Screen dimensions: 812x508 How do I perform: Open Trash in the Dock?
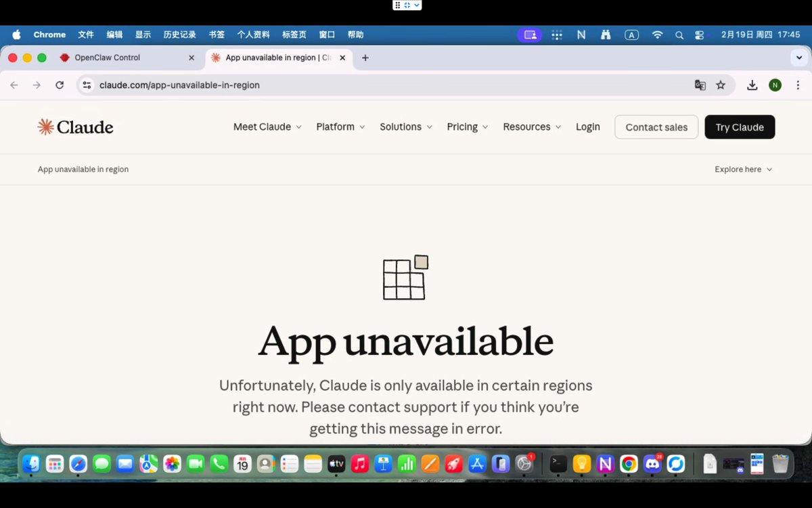click(x=780, y=463)
